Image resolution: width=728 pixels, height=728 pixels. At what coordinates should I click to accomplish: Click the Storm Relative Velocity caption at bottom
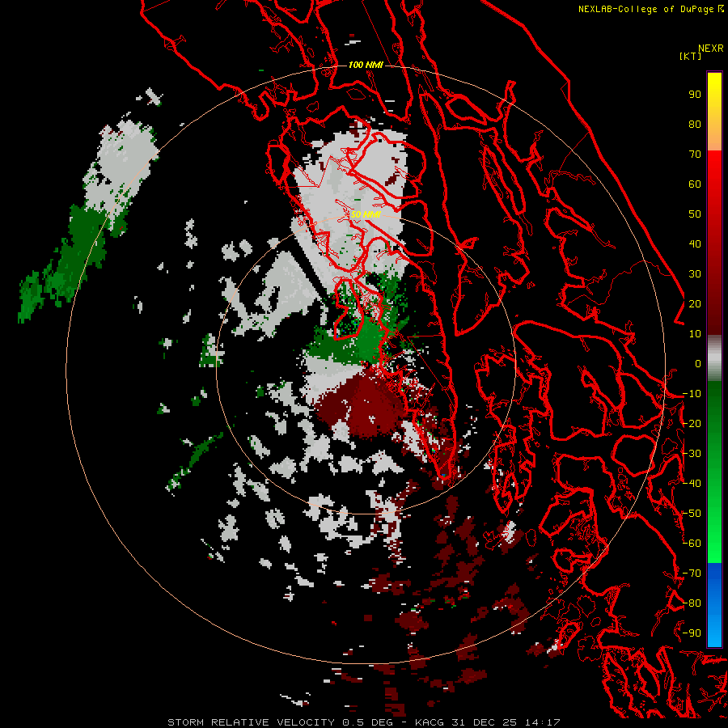[x=363, y=722]
